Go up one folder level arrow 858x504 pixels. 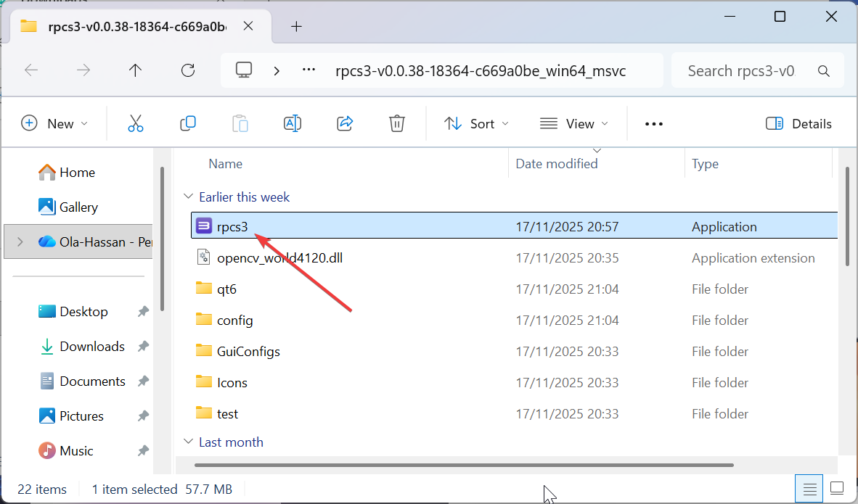coord(135,70)
